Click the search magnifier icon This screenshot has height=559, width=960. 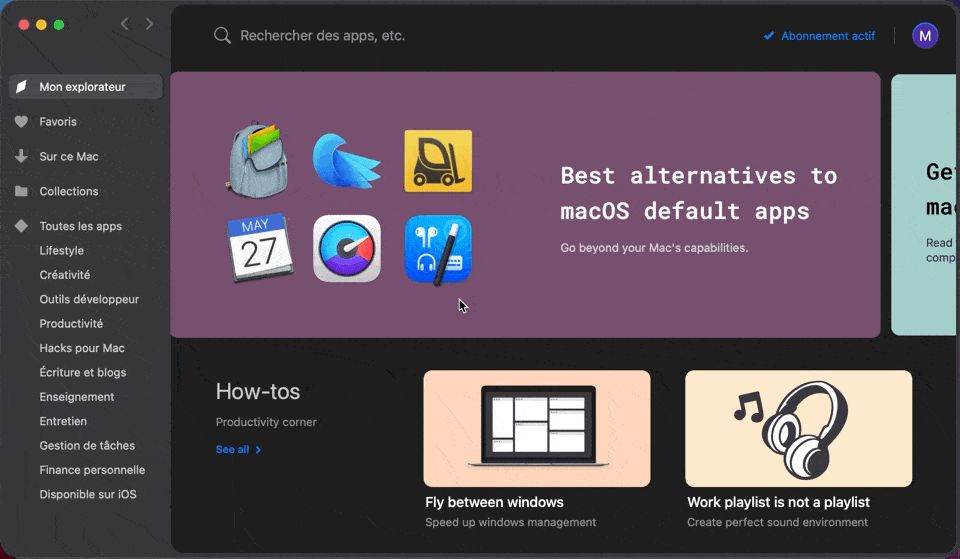click(222, 36)
